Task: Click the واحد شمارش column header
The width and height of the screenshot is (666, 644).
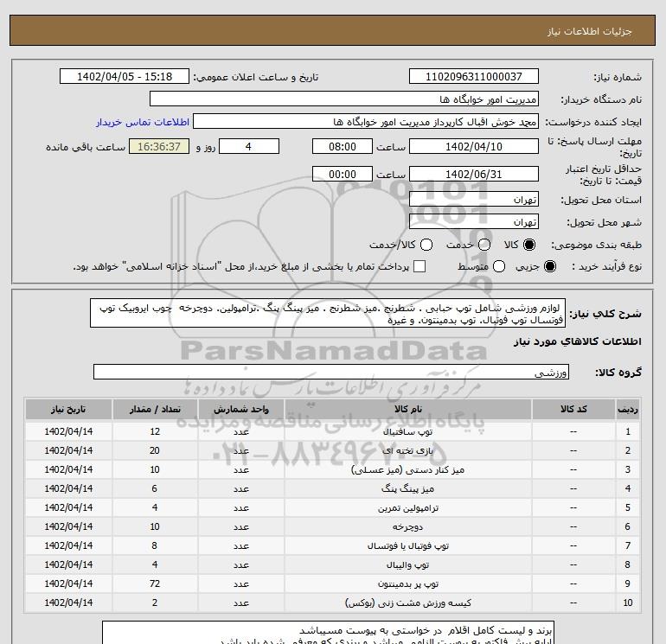Action: (x=240, y=409)
